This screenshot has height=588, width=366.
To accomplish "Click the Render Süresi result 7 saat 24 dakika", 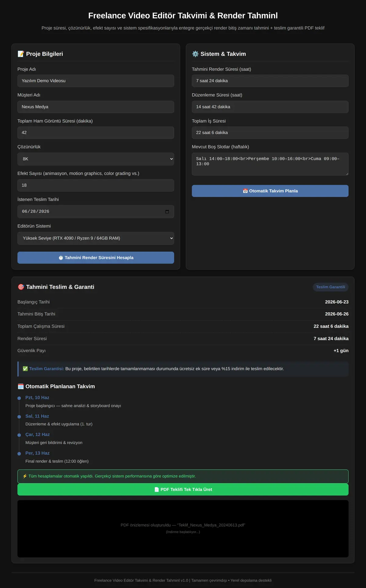I will click(331, 339).
